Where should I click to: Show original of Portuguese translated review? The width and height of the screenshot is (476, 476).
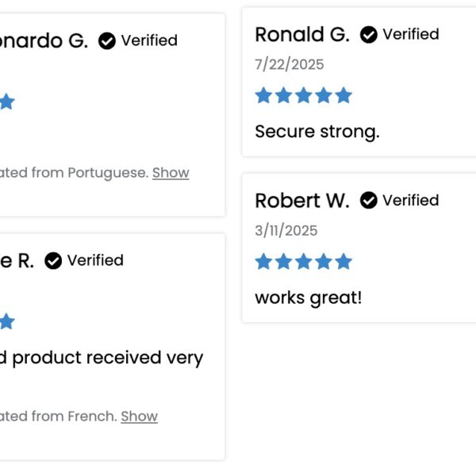[x=171, y=173]
